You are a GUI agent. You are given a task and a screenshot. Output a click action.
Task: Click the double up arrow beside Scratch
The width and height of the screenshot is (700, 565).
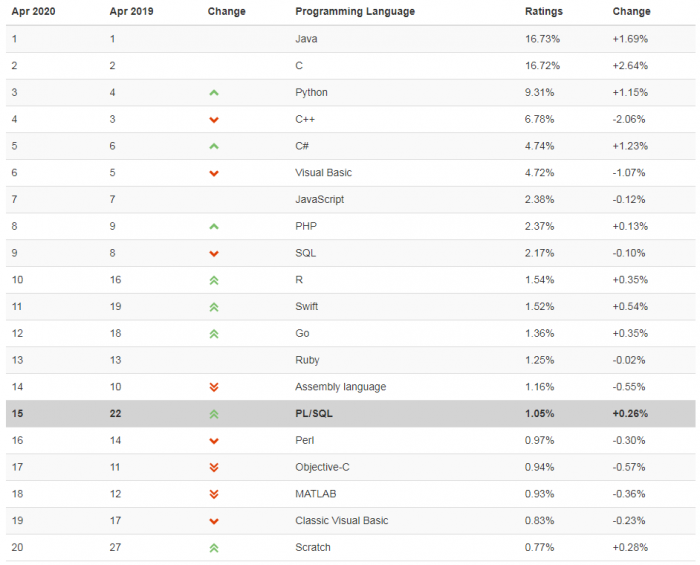tap(213, 548)
